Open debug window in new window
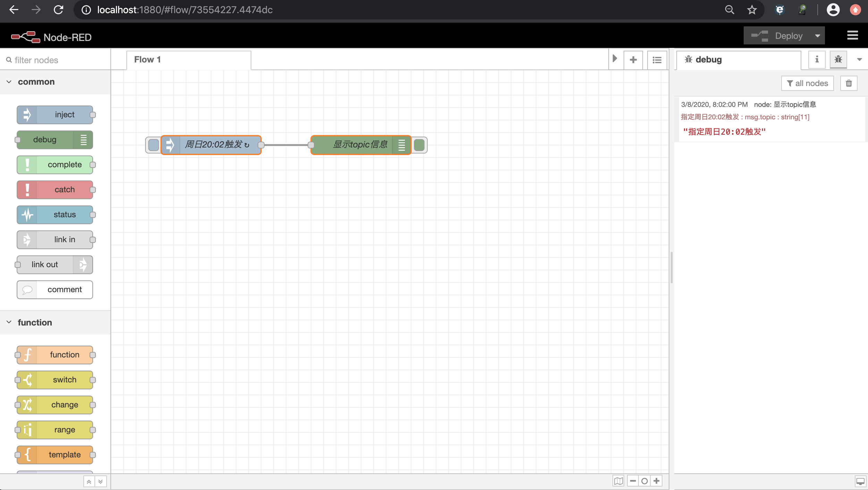Image resolution: width=868 pixels, height=490 pixels. point(860,481)
